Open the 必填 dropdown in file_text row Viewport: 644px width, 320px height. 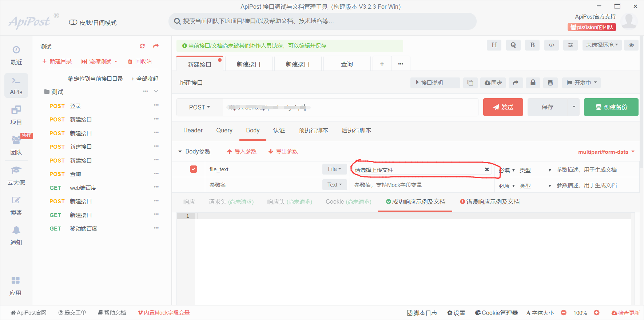click(507, 170)
